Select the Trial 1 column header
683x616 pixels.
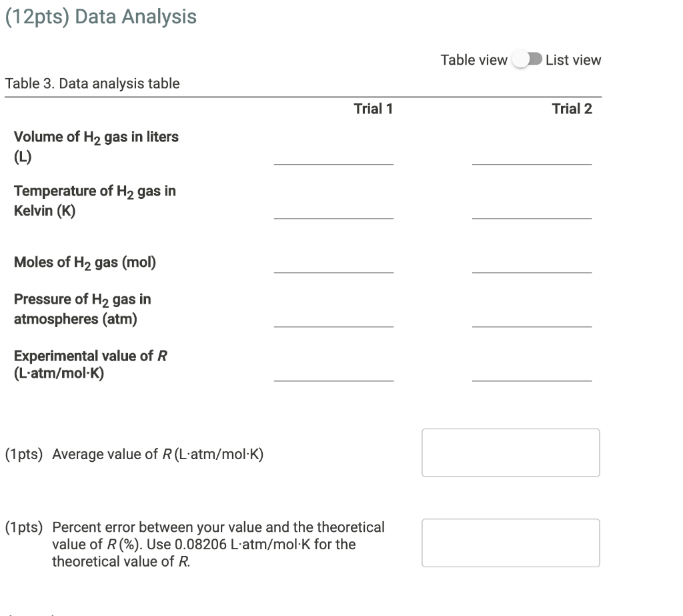pyautogui.click(x=372, y=109)
